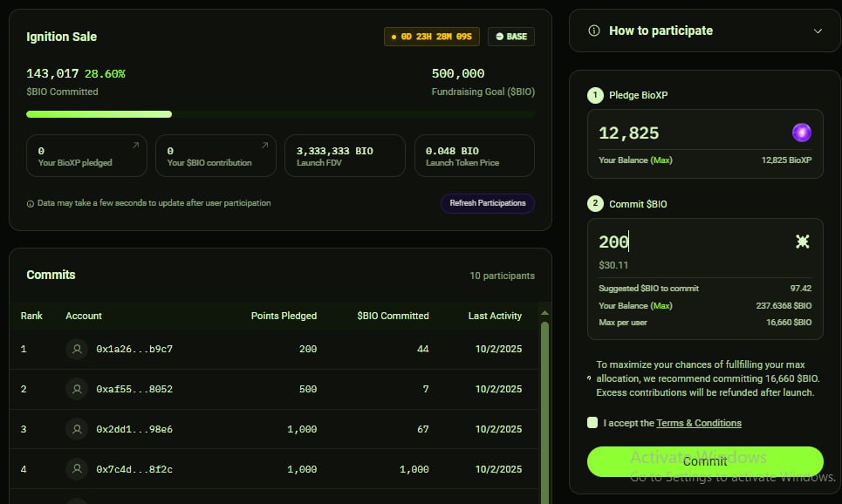
Task: Click the 28.60% progress percentage
Action: click(105, 73)
